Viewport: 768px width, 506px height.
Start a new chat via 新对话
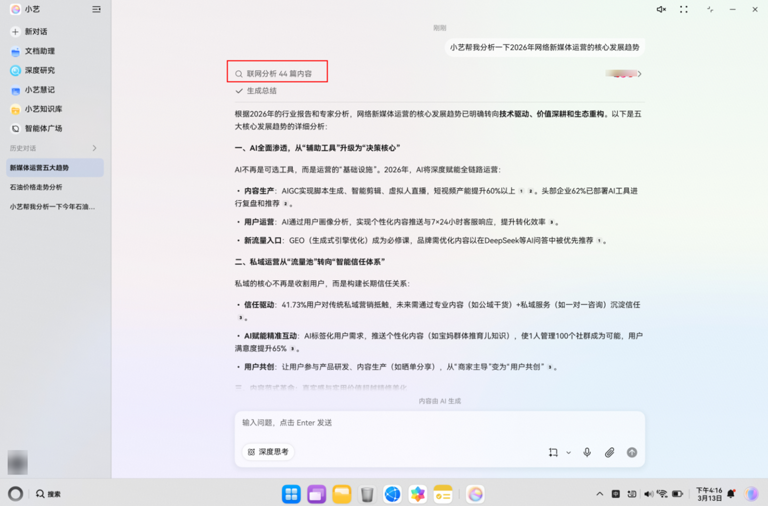[29, 31]
